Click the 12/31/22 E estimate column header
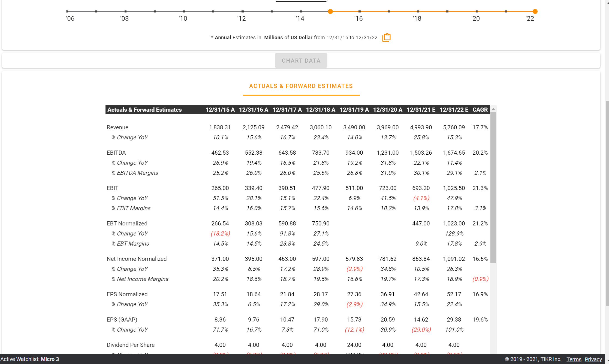This screenshot has height=364, width=609. 454,110
